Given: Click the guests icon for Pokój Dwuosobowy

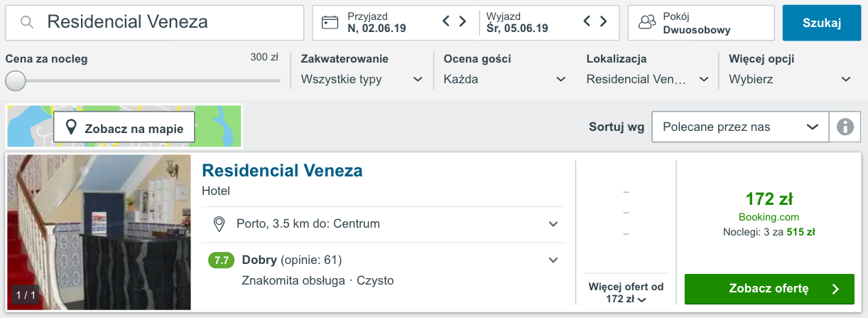Looking at the screenshot, I should click(646, 22).
